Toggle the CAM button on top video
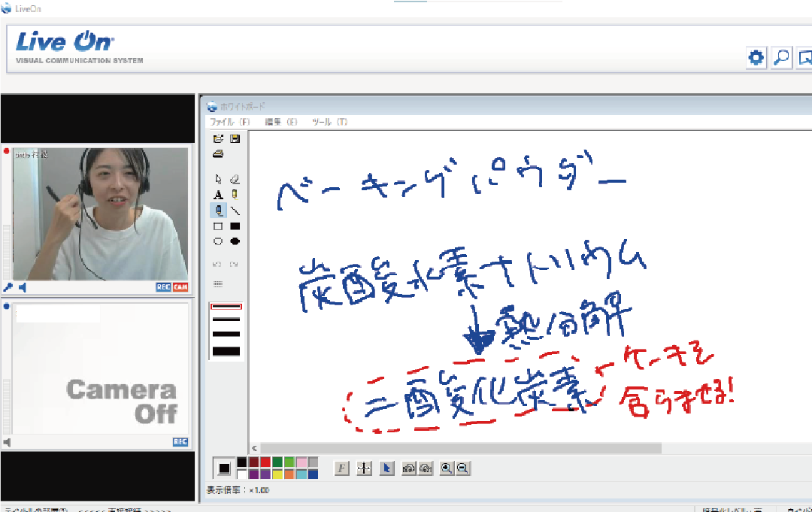Screen dimensions: 812x512 180,287
